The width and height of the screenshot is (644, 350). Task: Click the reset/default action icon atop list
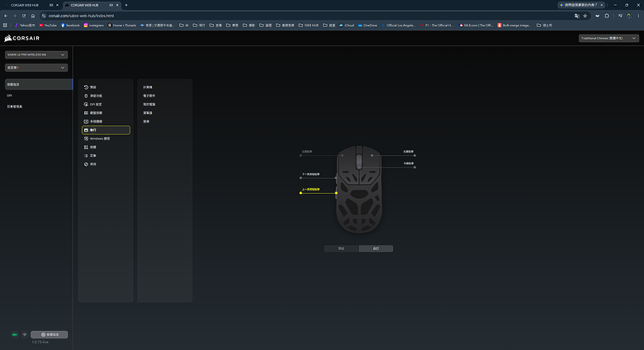86,87
